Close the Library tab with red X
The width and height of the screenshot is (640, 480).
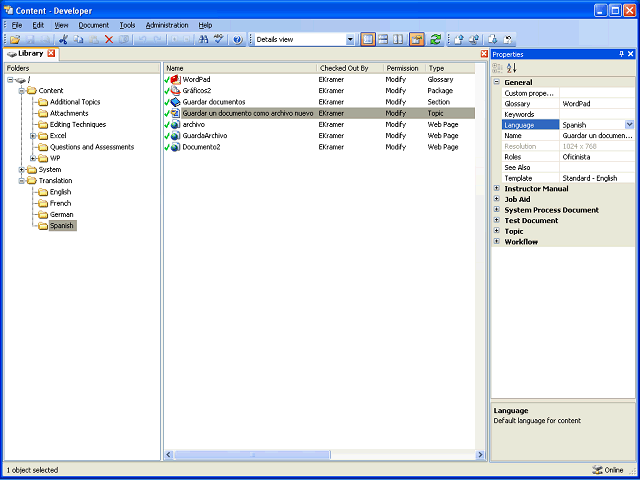tap(51, 53)
